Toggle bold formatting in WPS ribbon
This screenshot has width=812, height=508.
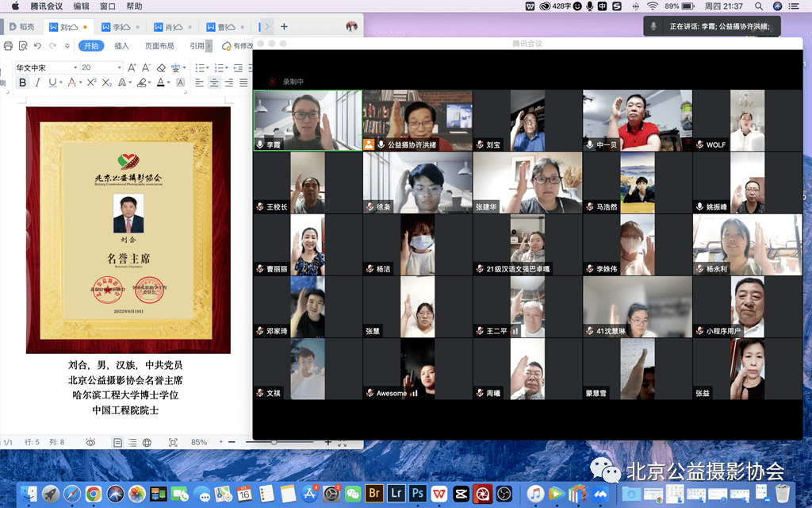[x=22, y=83]
